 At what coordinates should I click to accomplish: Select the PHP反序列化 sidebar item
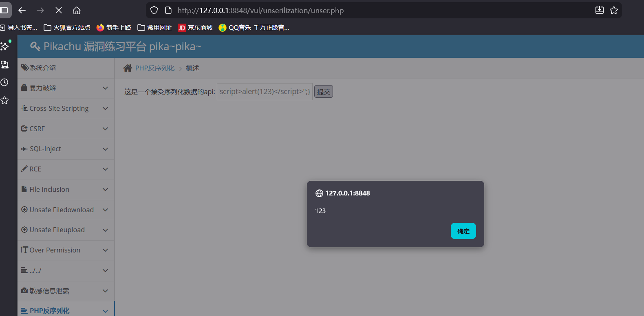(x=49, y=311)
